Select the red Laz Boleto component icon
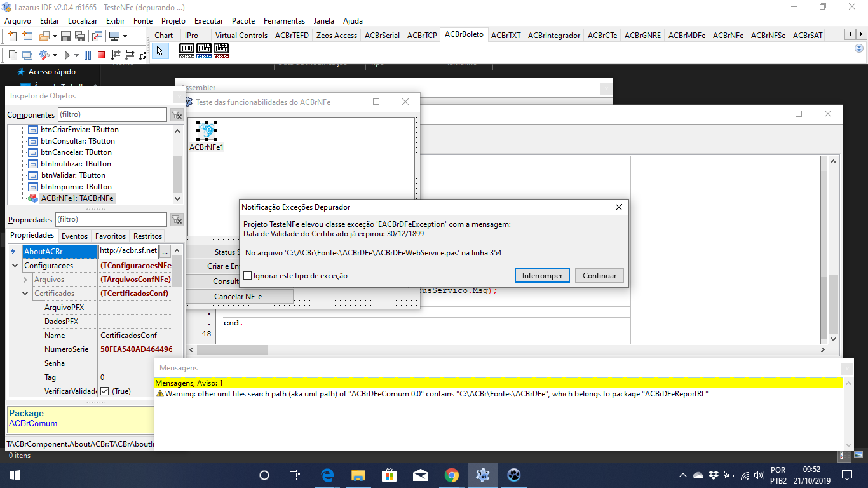The image size is (868, 488). click(221, 51)
